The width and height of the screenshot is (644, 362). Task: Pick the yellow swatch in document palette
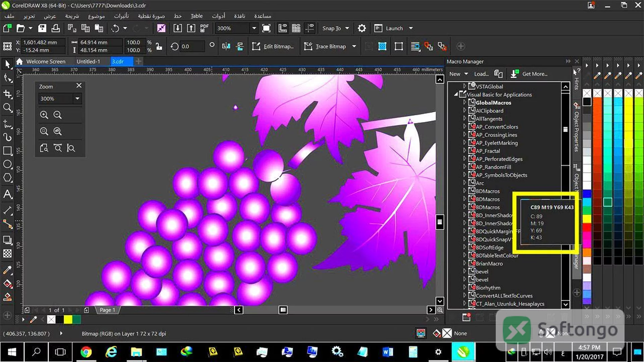point(68,319)
